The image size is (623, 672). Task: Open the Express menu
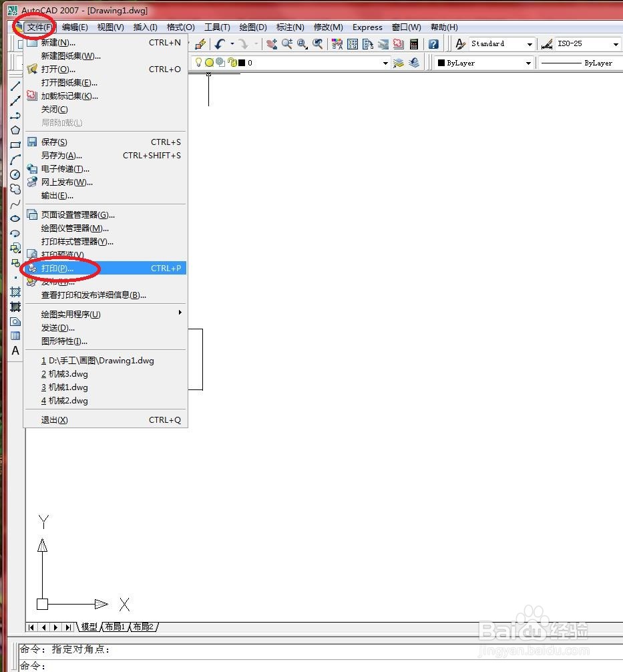coord(367,27)
